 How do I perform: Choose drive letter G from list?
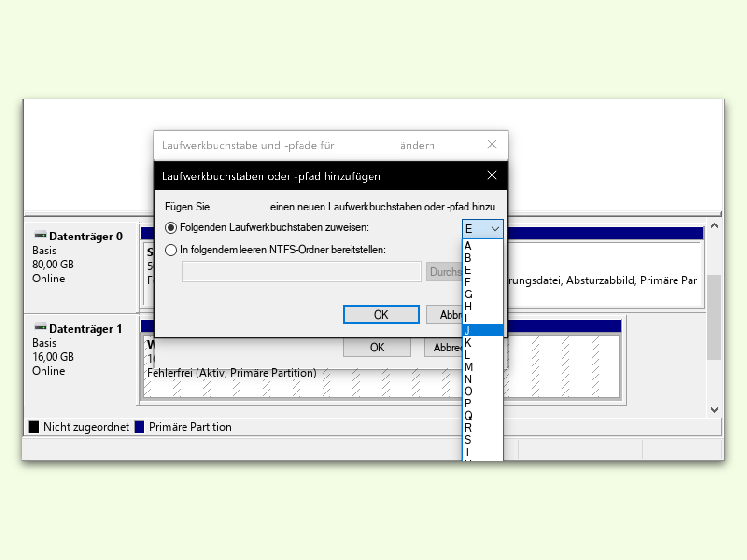tap(483, 294)
